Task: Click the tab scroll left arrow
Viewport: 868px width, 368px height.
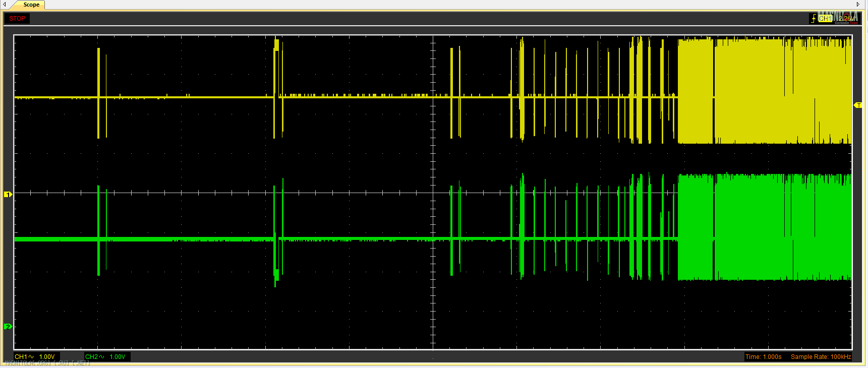Action: coord(4,5)
